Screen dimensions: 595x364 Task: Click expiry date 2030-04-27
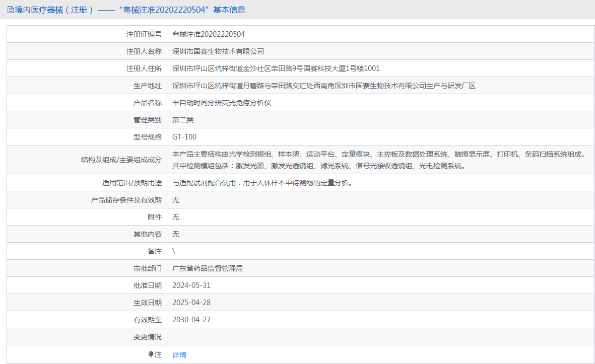tap(191, 319)
